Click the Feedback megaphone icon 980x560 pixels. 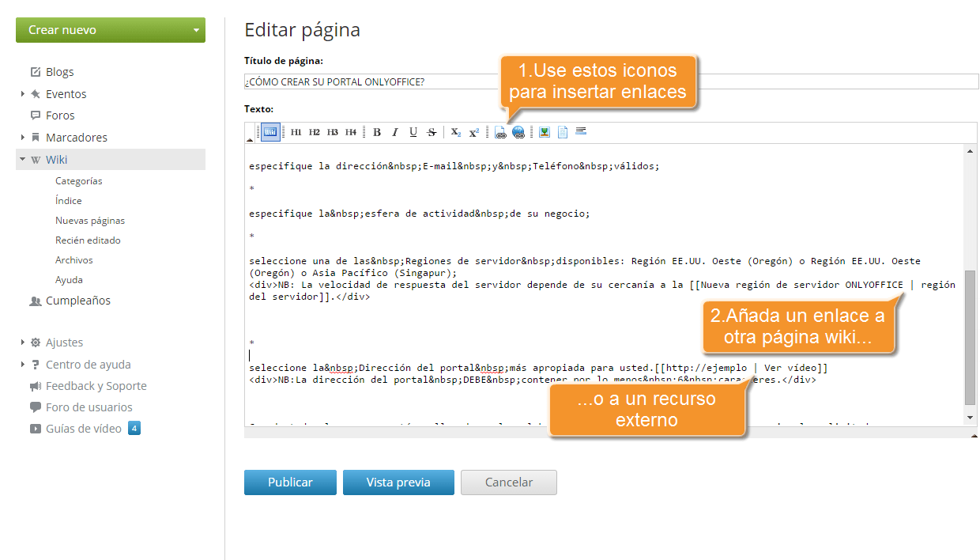36,386
